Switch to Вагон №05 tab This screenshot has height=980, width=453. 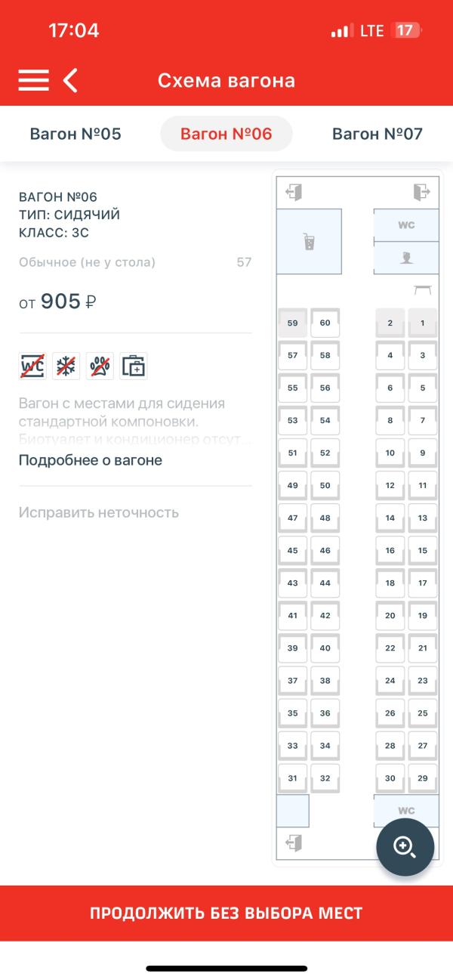[75, 134]
